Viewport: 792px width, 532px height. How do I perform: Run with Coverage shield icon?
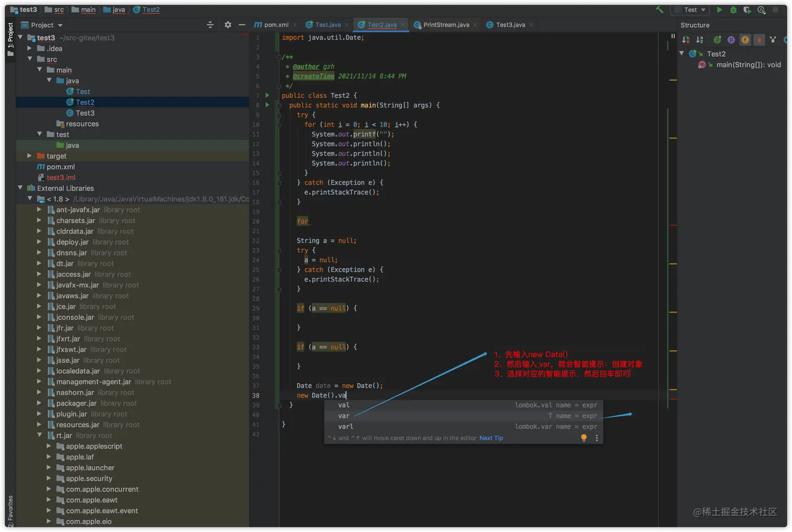(747, 9)
